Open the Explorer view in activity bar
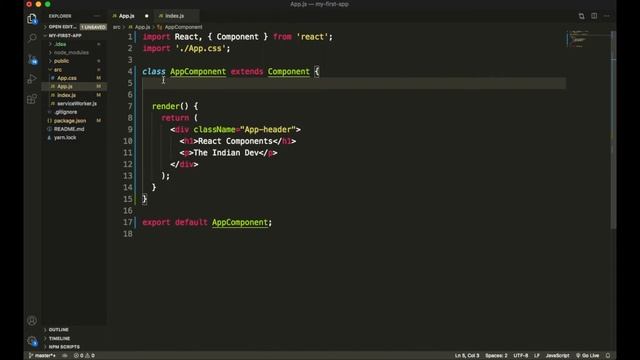 [32, 19]
